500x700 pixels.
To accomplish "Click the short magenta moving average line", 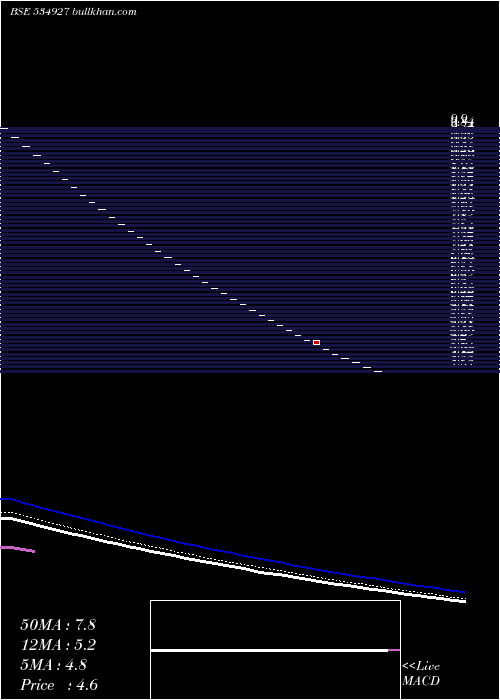I will pos(17,549).
